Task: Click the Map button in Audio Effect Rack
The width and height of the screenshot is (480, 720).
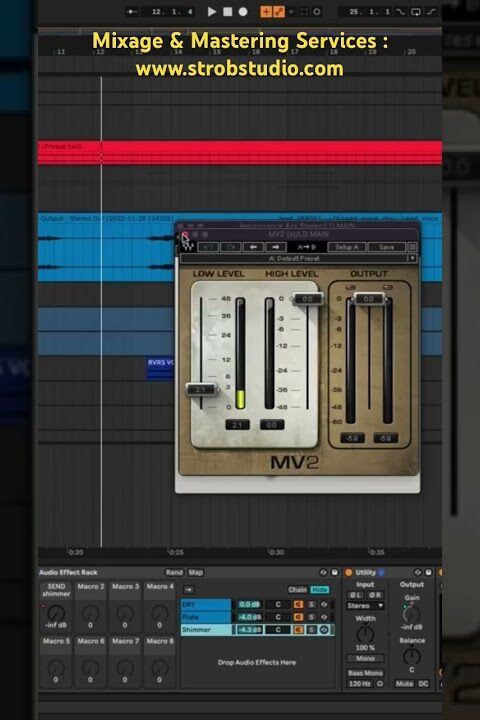Action: point(196,572)
